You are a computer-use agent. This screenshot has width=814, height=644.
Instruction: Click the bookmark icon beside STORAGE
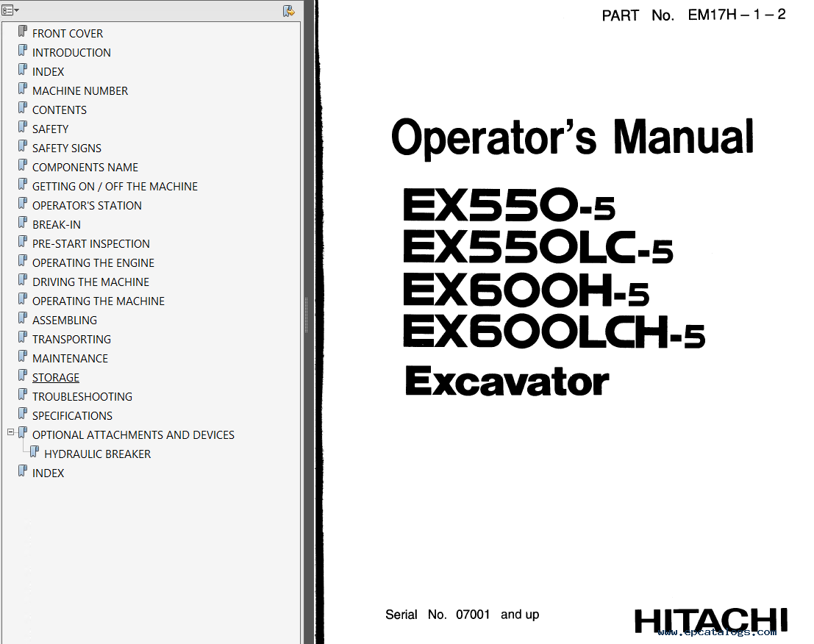click(x=22, y=376)
